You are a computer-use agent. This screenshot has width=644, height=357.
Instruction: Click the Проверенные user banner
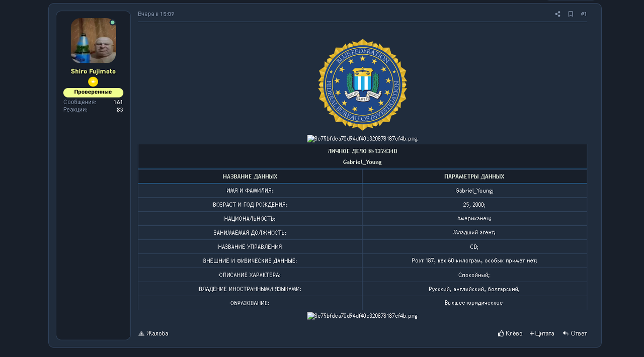click(93, 93)
